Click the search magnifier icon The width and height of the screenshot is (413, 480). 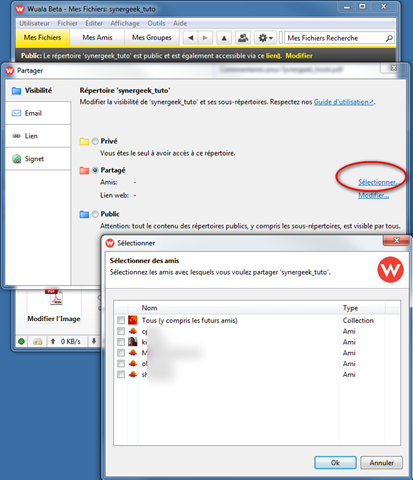(389, 38)
